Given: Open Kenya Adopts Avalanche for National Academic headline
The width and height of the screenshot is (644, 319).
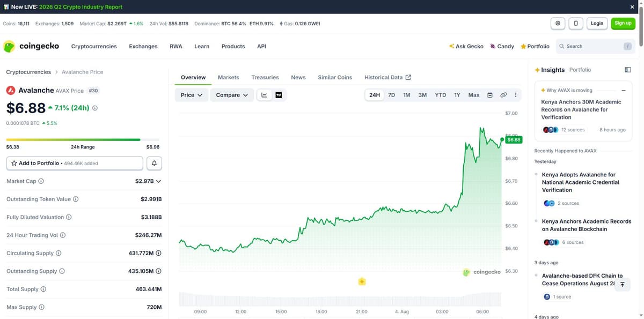Looking at the screenshot, I should click(581, 182).
